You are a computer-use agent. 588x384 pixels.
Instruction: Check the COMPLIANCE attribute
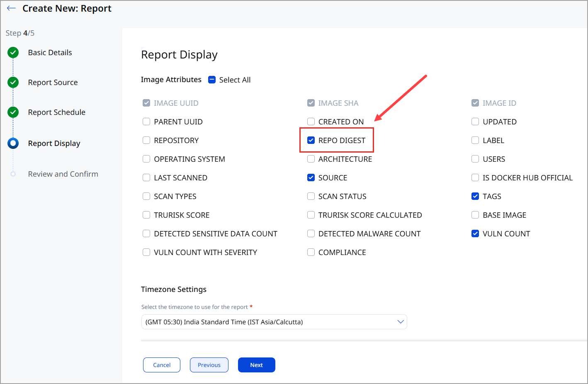point(311,253)
